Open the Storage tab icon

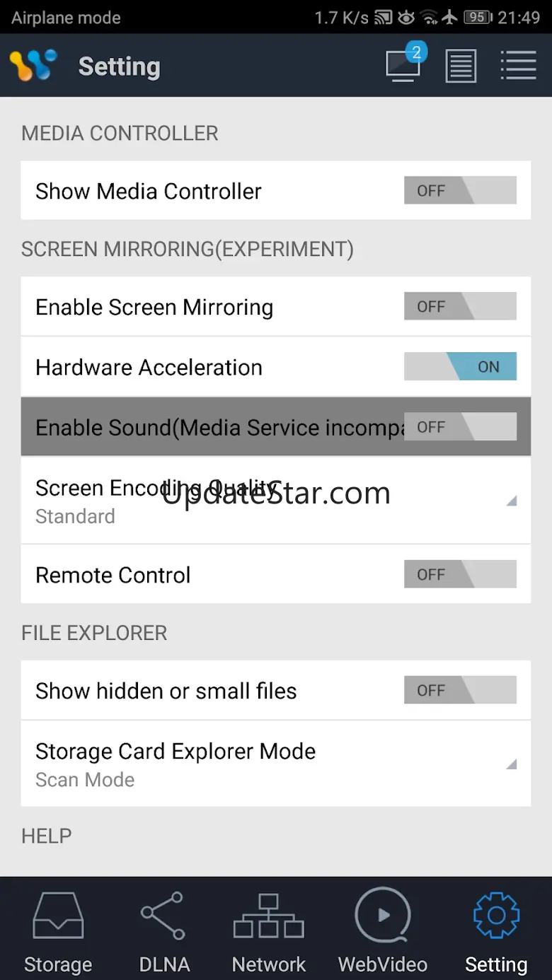(x=58, y=916)
